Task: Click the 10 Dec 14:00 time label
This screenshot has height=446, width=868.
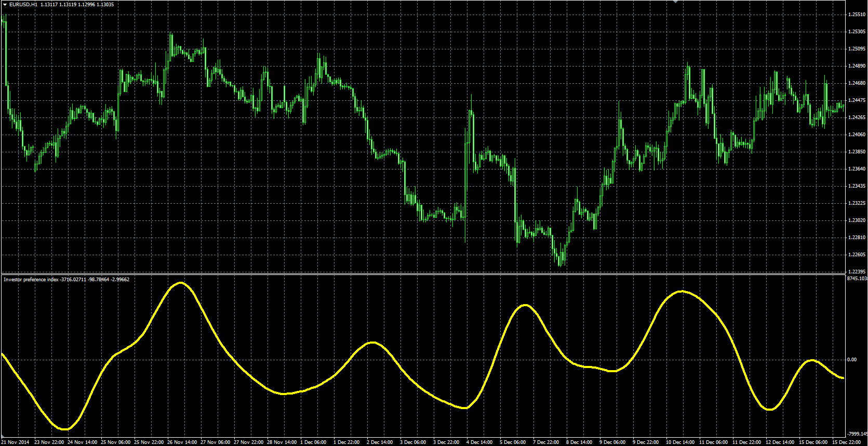Action: [680, 442]
